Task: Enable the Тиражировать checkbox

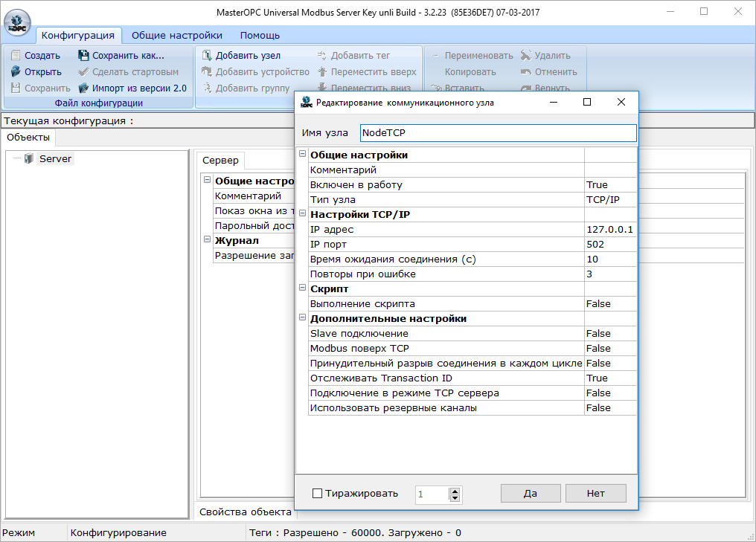Action: [x=318, y=494]
